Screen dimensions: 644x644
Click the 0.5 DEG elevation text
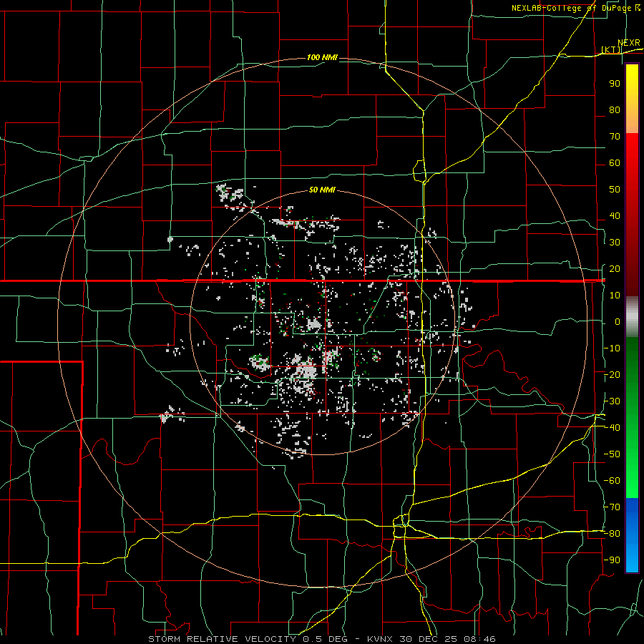tap(326, 639)
